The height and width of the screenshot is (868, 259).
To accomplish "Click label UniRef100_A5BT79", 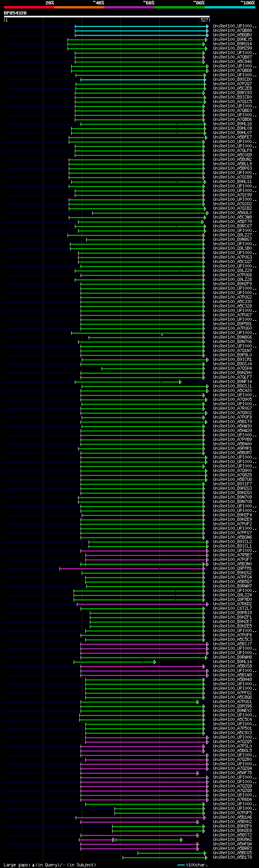I will pos(232,221).
